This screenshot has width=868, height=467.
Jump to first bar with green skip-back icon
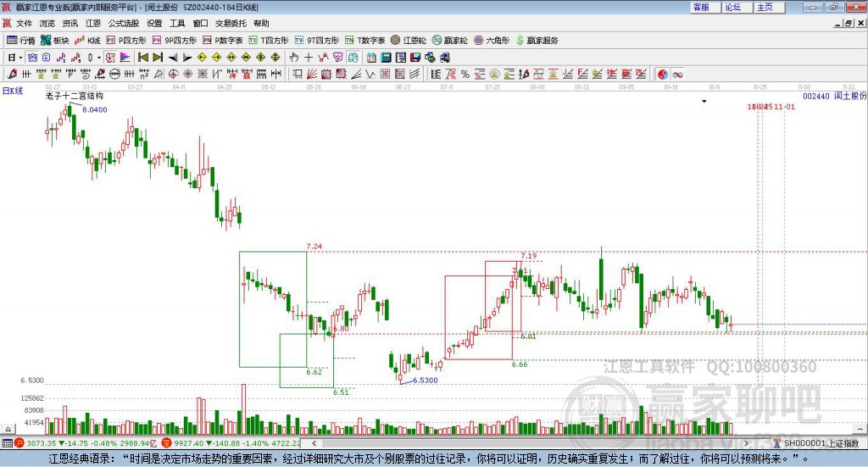[143, 58]
